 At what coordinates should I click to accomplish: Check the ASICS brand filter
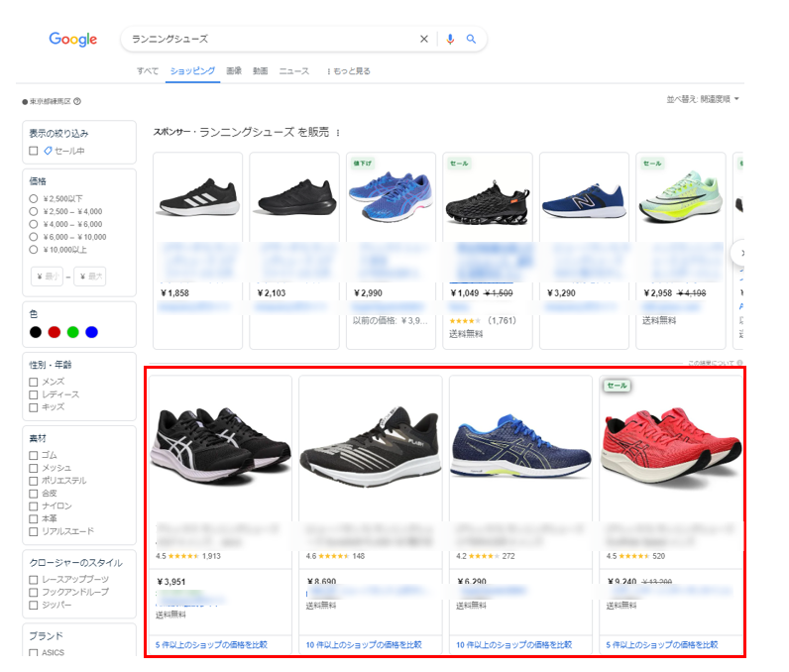(34, 652)
